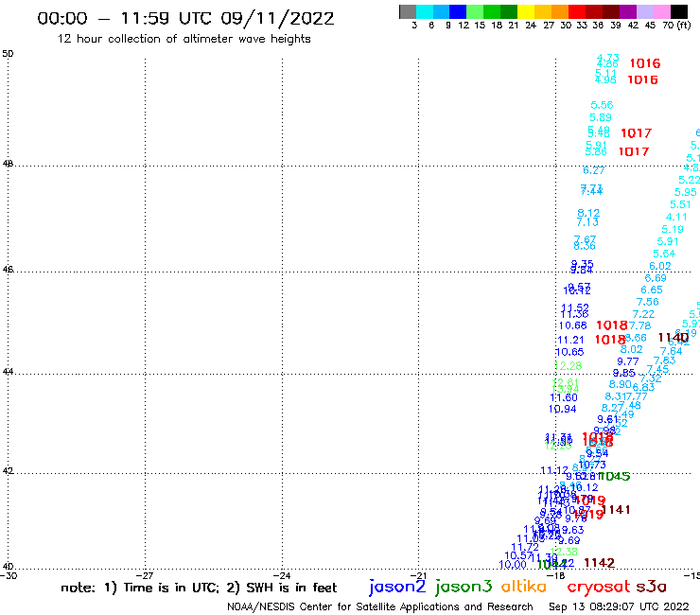Viewport: 700px width, 615px height.
Task: Click the wave height value '6.02'
Action: 660,266
